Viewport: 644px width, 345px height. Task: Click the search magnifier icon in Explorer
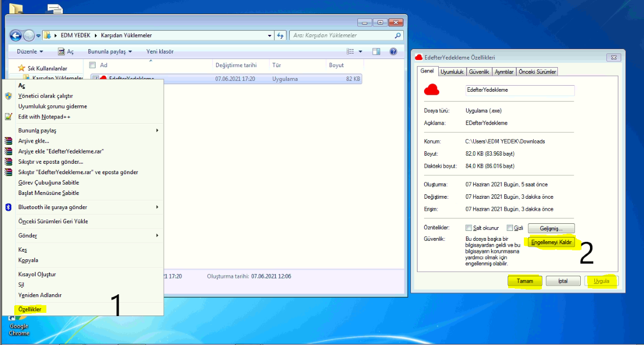tap(398, 35)
